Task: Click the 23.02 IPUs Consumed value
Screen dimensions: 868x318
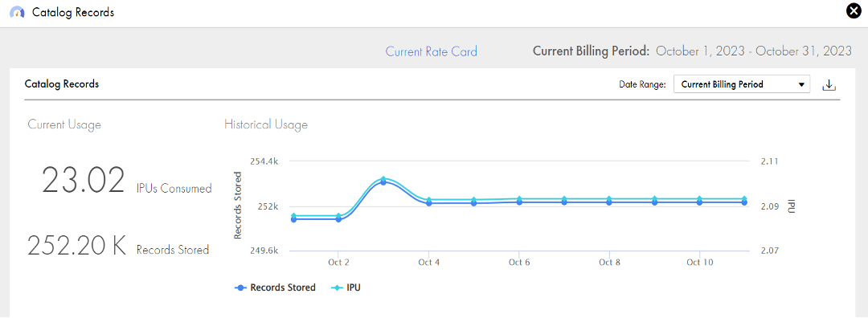Action: (84, 181)
